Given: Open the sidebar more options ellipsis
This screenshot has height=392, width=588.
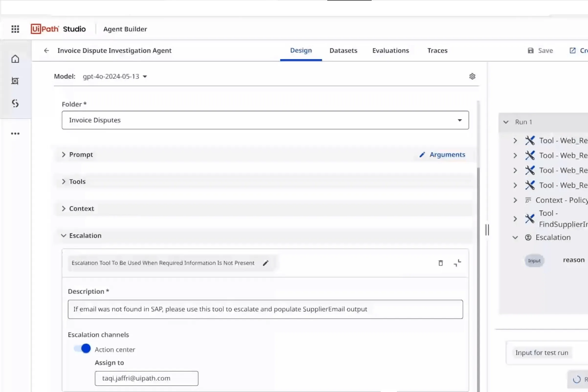Looking at the screenshot, I should [x=15, y=133].
